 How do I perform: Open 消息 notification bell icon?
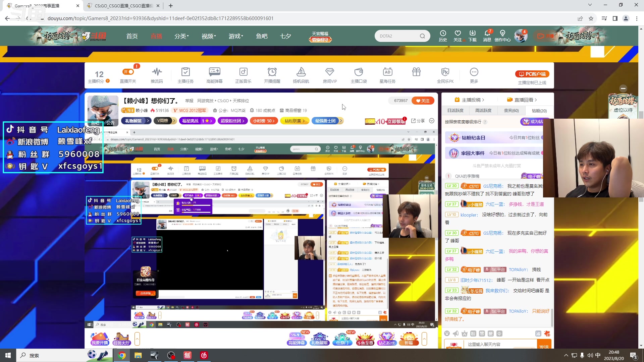click(x=487, y=36)
